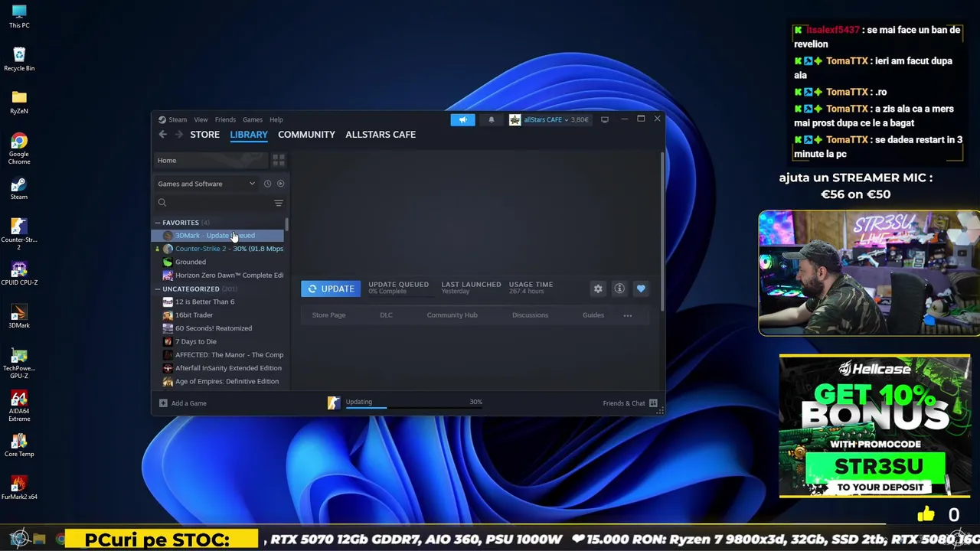Open the DLC link

coord(386,315)
